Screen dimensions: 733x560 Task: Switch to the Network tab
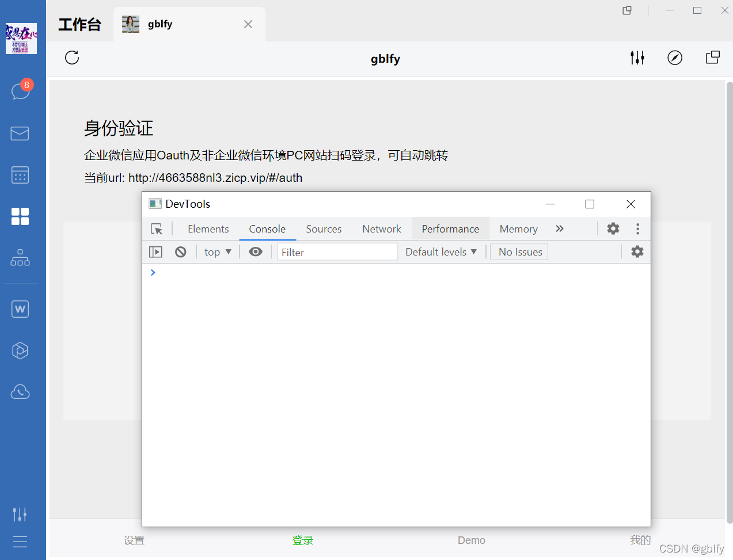(381, 228)
